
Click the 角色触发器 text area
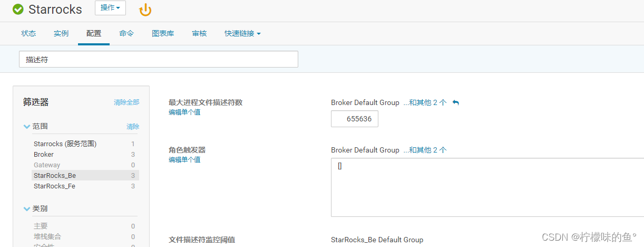point(487,187)
